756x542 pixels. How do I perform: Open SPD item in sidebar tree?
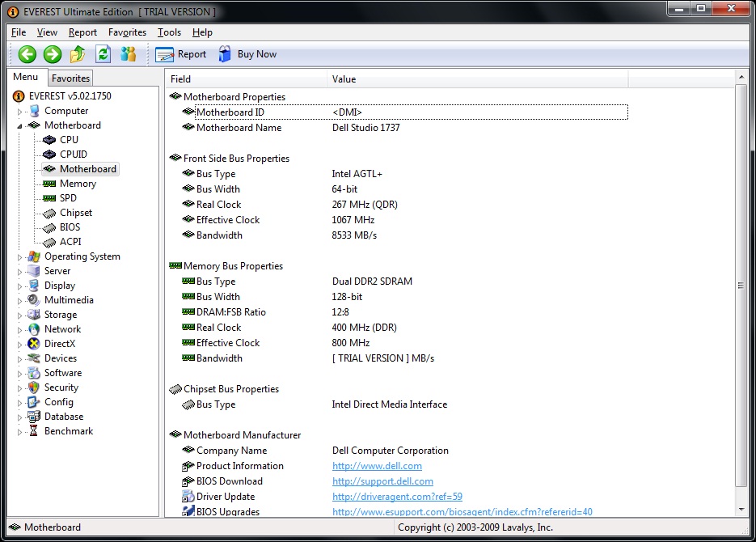[x=68, y=198]
